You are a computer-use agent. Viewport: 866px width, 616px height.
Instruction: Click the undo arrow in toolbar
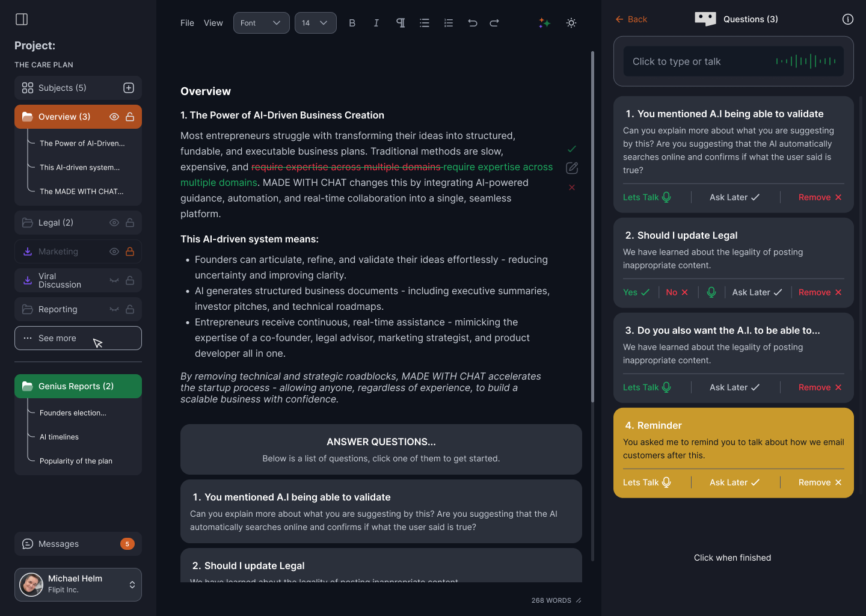(x=473, y=23)
